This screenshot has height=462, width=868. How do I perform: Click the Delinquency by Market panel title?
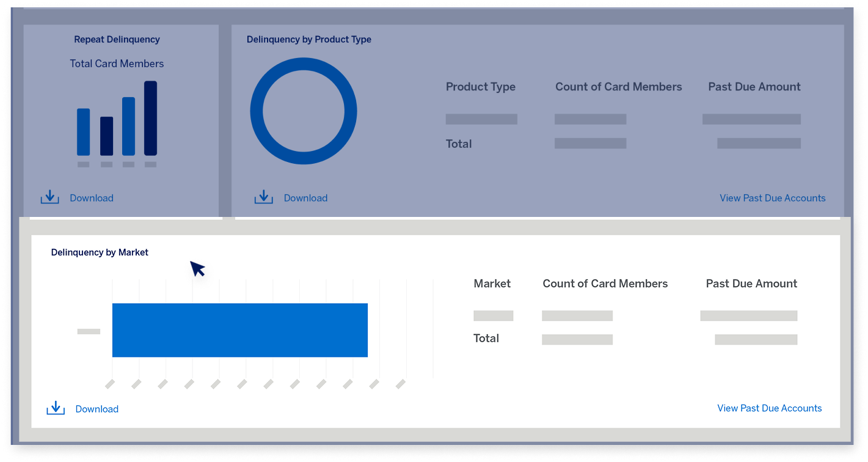[100, 252]
